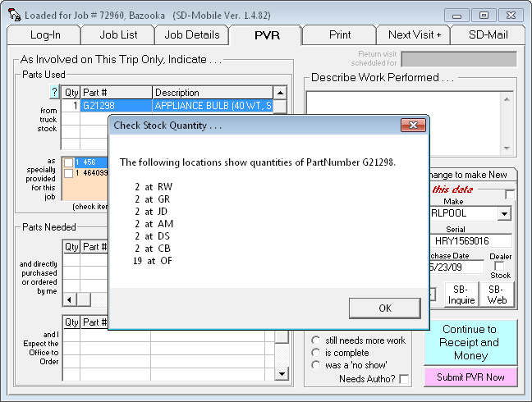This screenshot has width=532, height=402.
Task: Check the box for specially provided part 456
Action: [69, 162]
